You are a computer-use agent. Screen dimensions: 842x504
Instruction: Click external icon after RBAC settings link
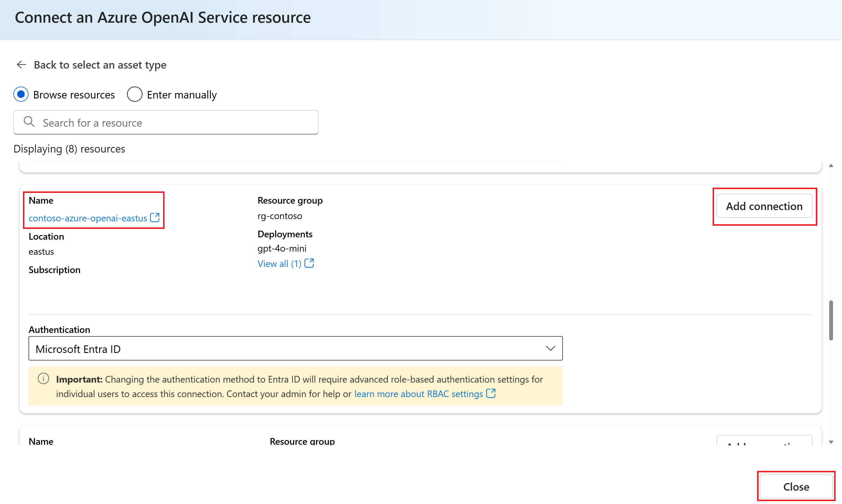click(491, 393)
